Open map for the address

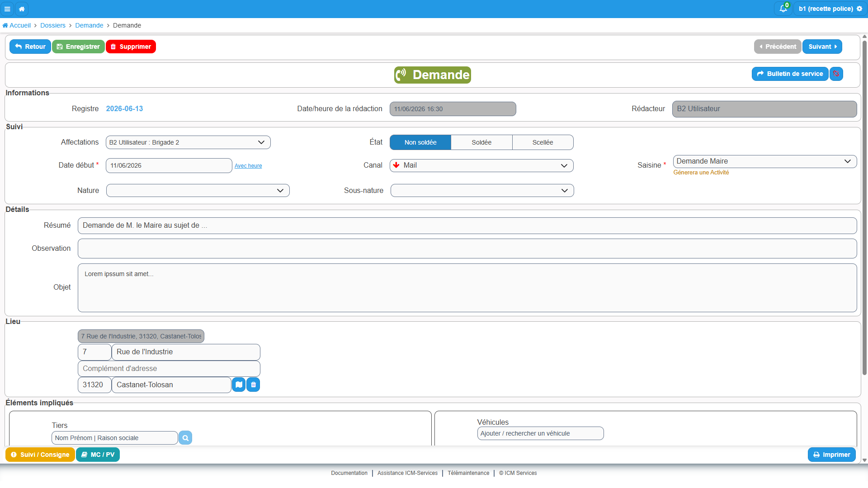click(x=239, y=385)
